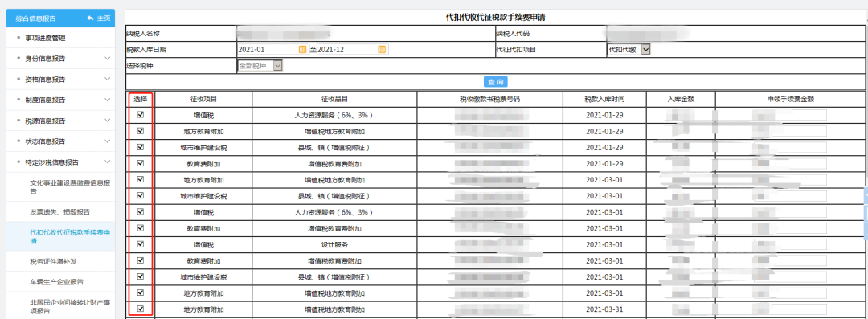Image resolution: width=868 pixels, height=319 pixels.
Task: Click the 纳税人名称 label
Action: [143, 33]
